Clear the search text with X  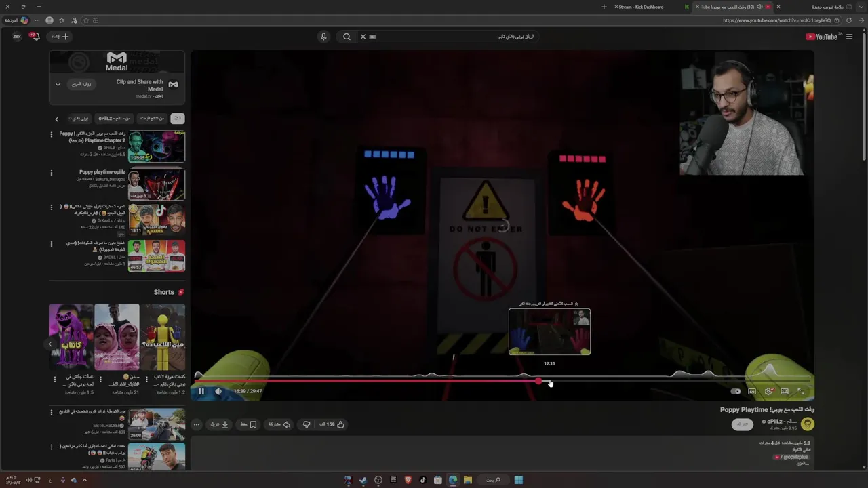point(363,37)
